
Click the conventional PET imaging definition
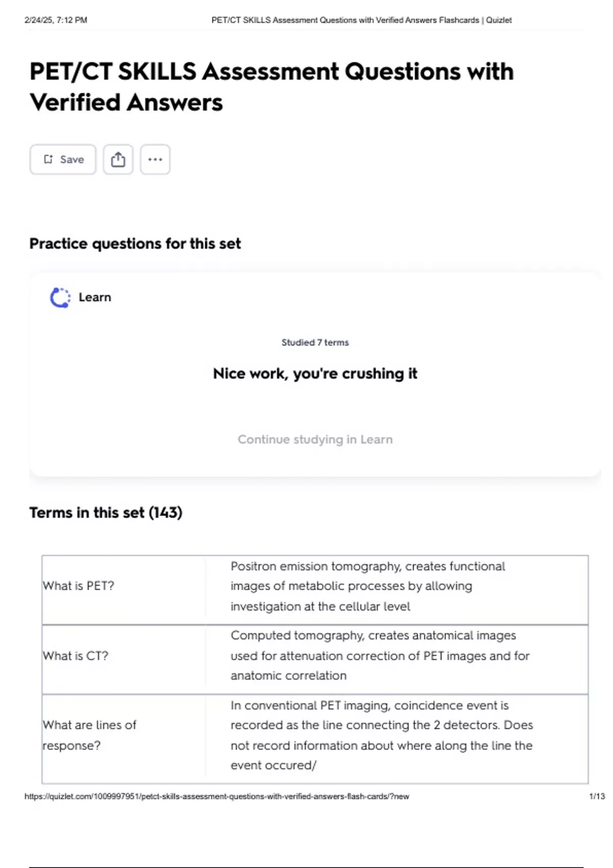[381, 735]
